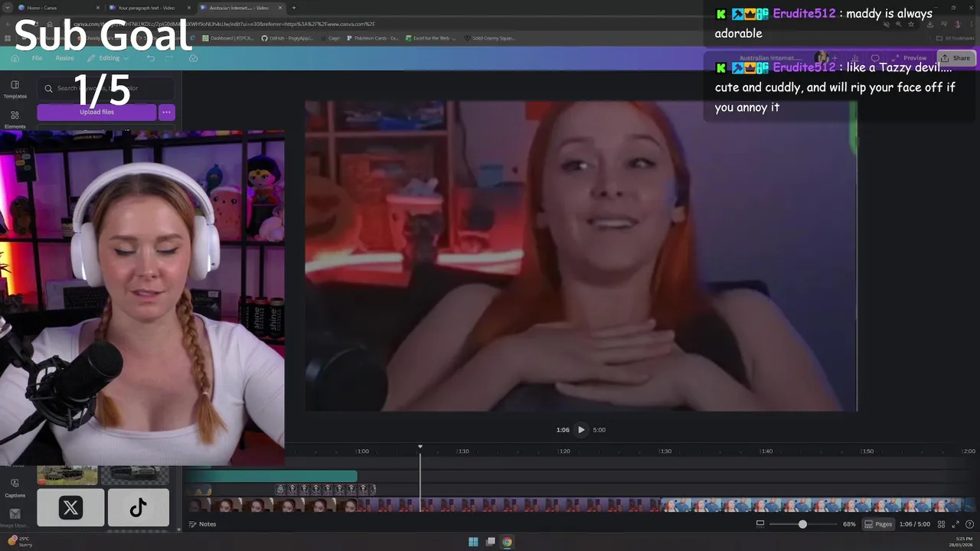Select the tank image upload thumbnail
The image size is (980, 551).
point(67,474)
